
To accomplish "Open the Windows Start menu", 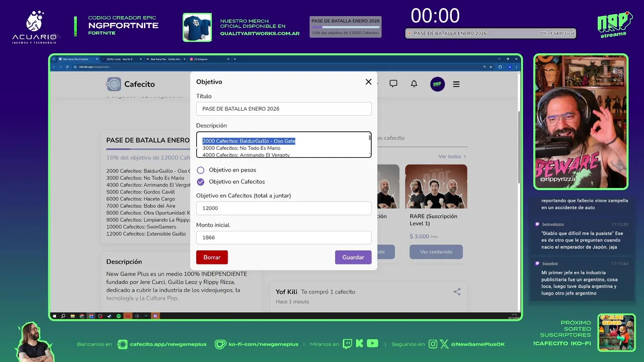I will pos(54,316).
